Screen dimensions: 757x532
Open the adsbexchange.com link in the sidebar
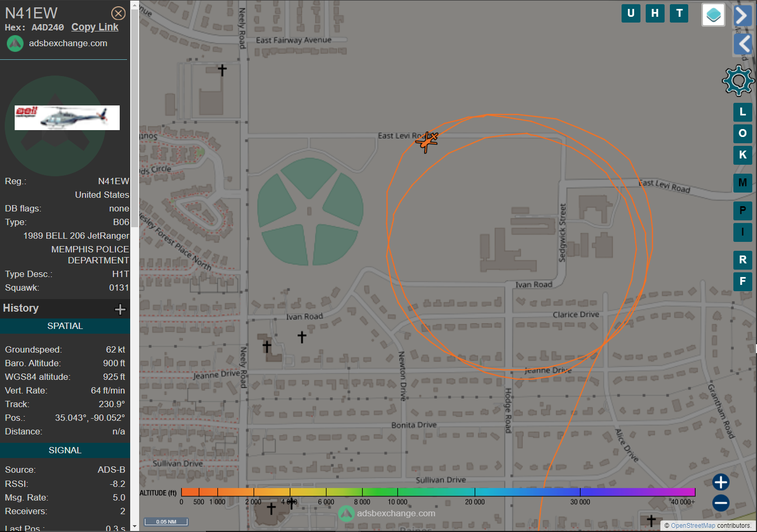(68, 43)
